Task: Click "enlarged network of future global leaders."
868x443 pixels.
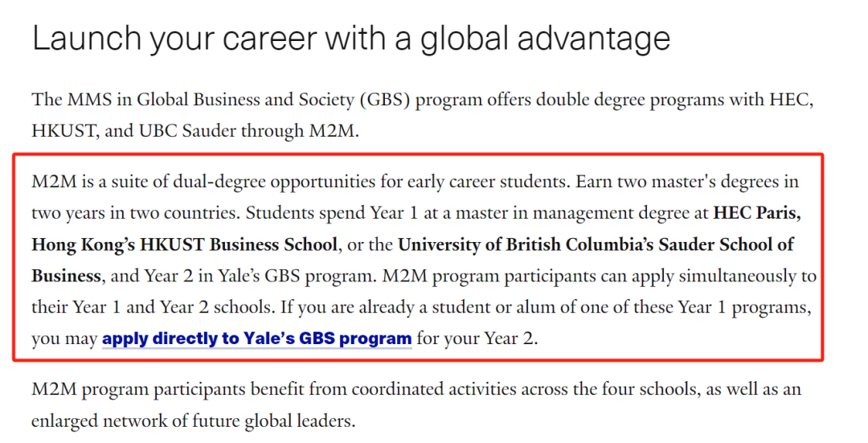Action: click(193, 420)
